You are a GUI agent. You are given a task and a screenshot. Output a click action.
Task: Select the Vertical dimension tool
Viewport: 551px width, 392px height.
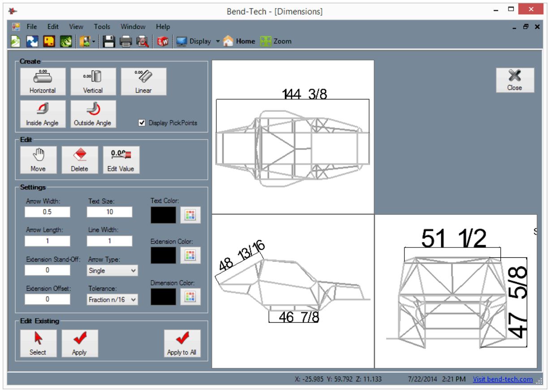click(93, 81)
